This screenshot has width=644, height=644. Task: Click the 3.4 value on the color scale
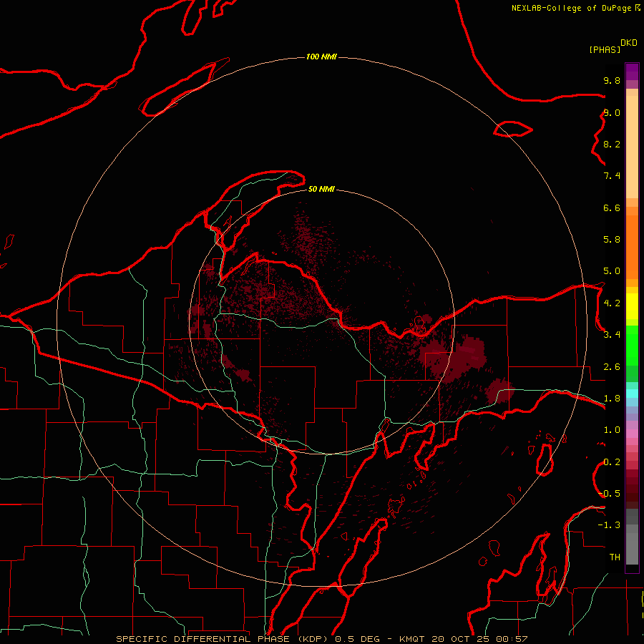612,335
